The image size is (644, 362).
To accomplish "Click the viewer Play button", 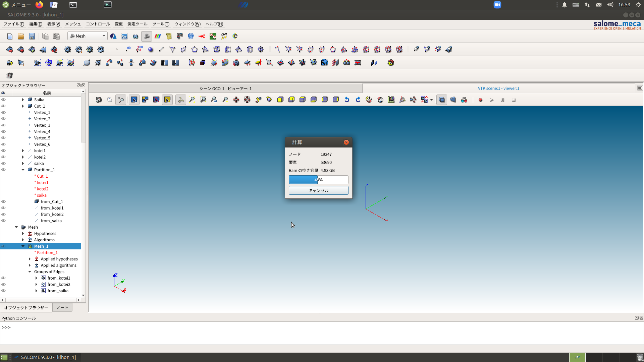I will [491, 100].
